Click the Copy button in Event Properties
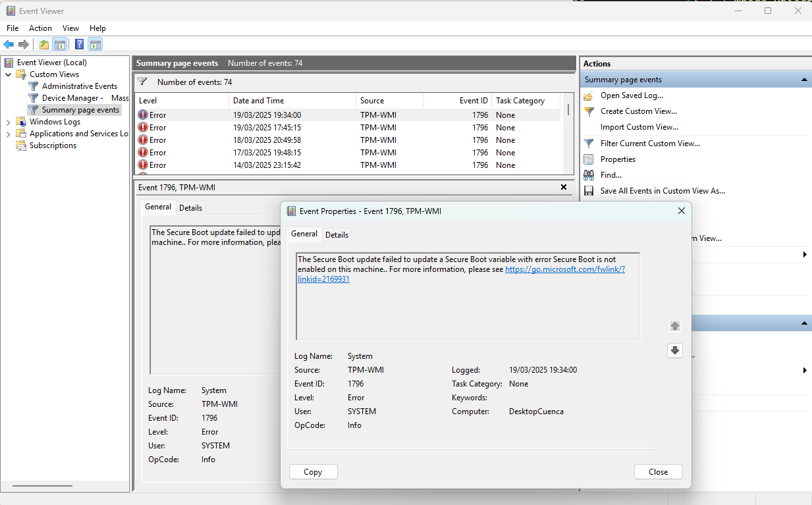812x505 pixels. 313,471
